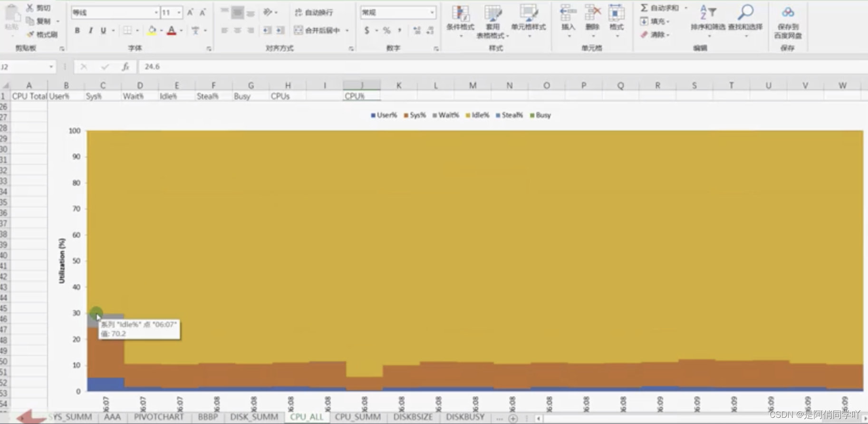Switch to the PIVOTCHART sheet tab
The image size is (868, 424).
coord(158,417)
